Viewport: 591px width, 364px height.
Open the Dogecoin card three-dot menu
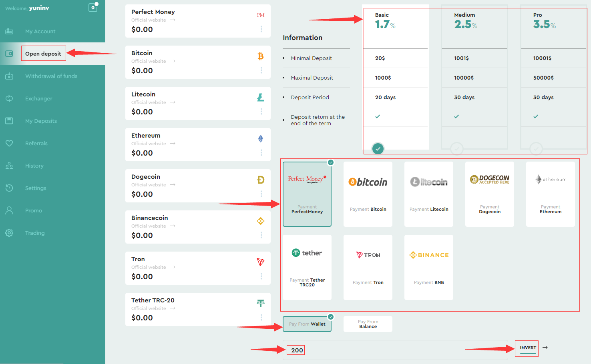click(261, 194)
